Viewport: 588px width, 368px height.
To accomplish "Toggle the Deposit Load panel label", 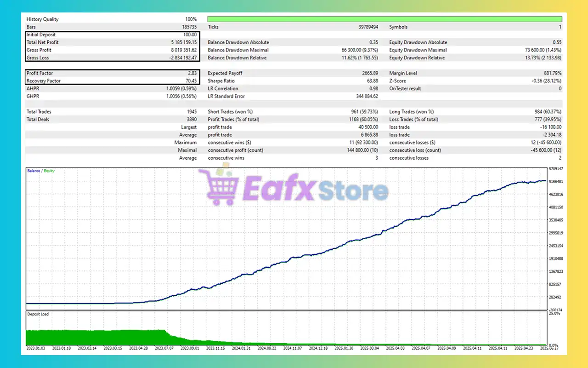I will click(38, 314).
